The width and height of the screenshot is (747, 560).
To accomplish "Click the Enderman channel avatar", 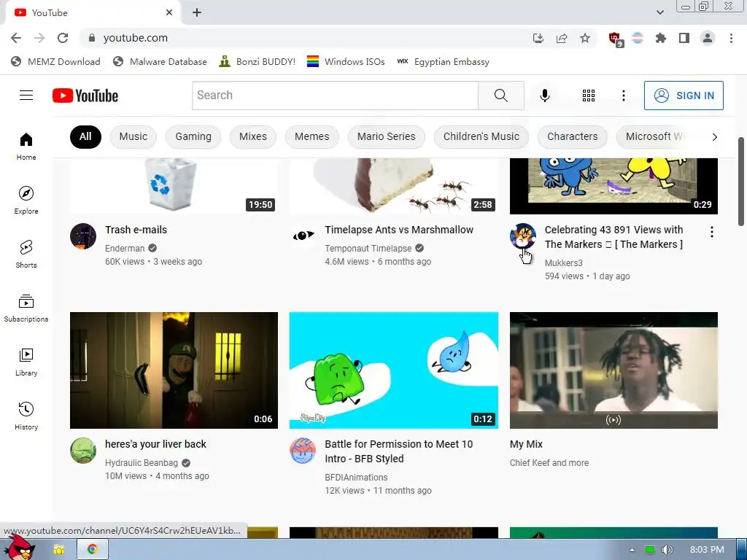I will click(x=83, y=236).
